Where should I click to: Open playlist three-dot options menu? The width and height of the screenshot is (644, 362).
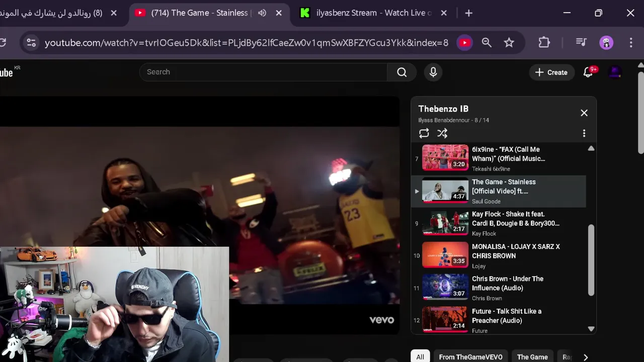pyautogui.click(x=584, y=133)
